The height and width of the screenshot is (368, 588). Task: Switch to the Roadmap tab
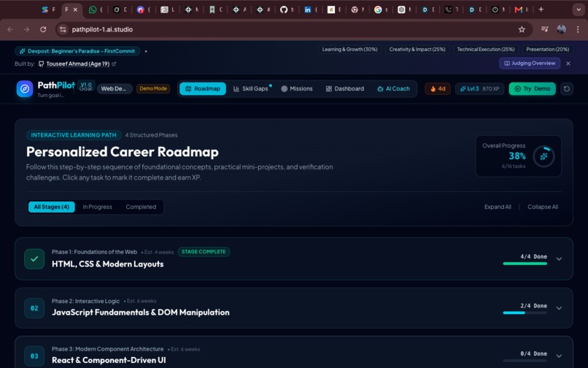click(203, 88)
